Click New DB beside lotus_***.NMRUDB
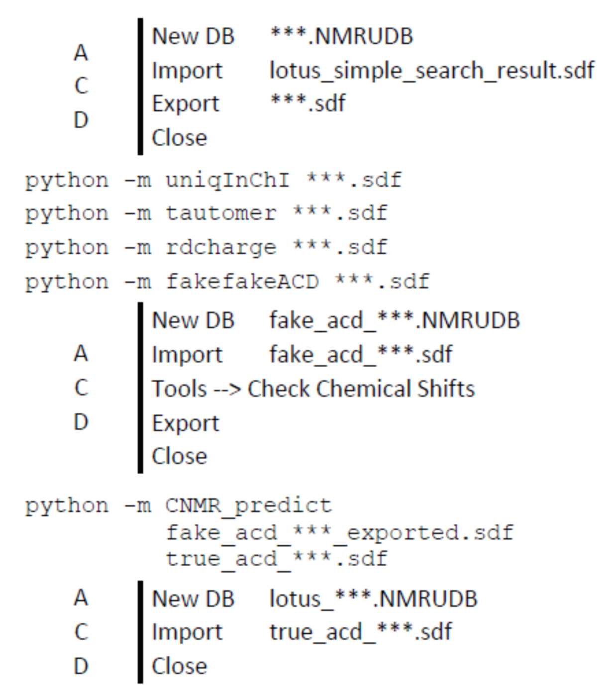 [x=193, y=599]
